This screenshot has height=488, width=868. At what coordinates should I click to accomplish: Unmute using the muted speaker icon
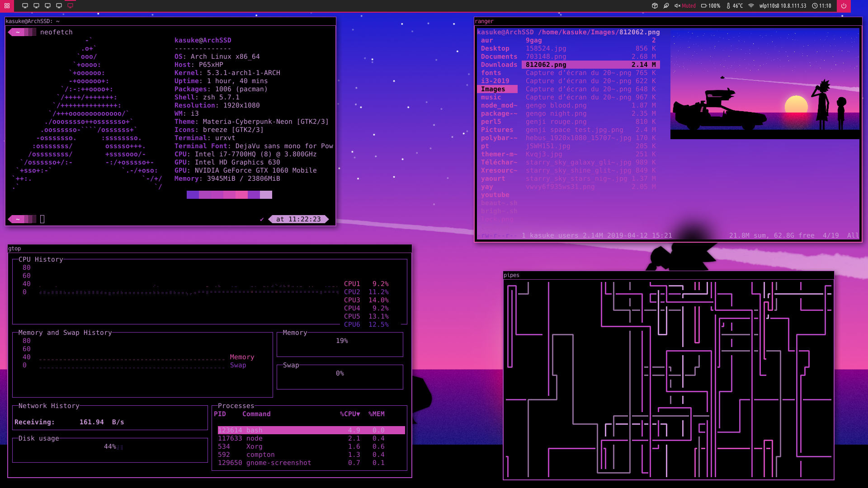pos(677,6)
